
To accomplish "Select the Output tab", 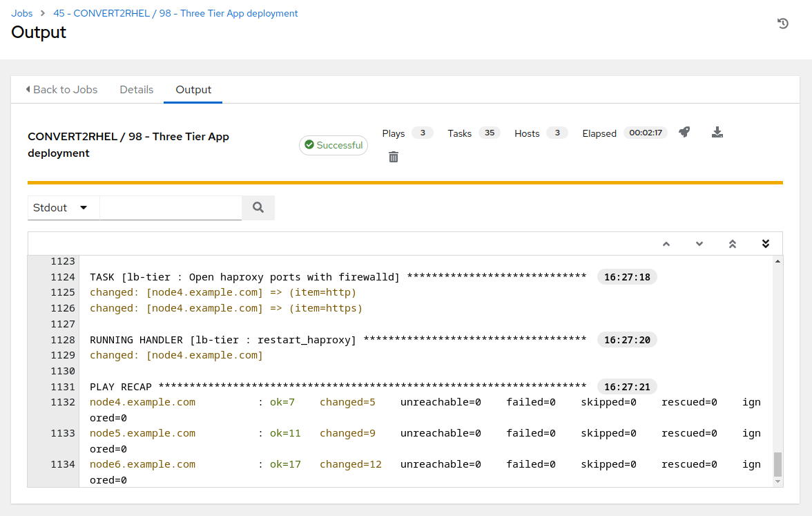I will 193,90.
